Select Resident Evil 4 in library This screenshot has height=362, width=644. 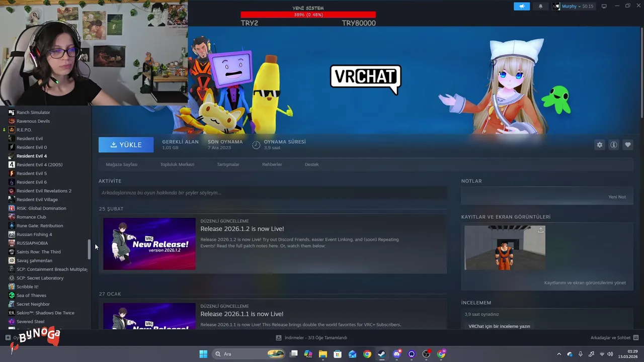tap(32, 156)
